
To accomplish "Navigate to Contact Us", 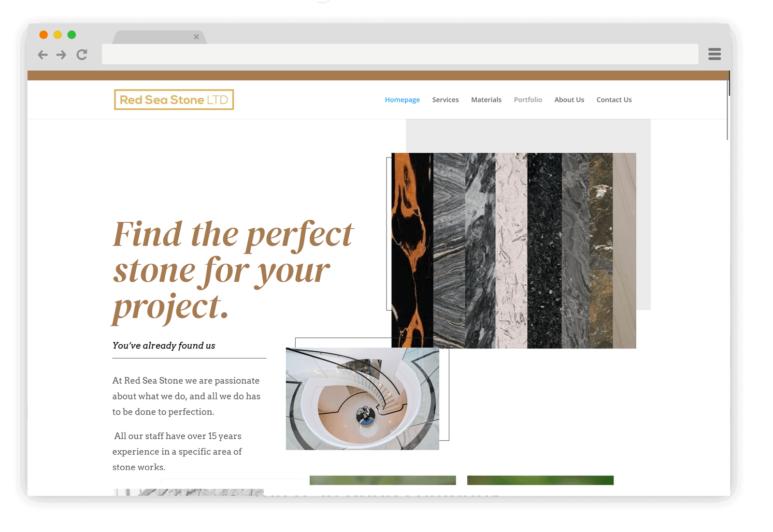I will point(614,100).
